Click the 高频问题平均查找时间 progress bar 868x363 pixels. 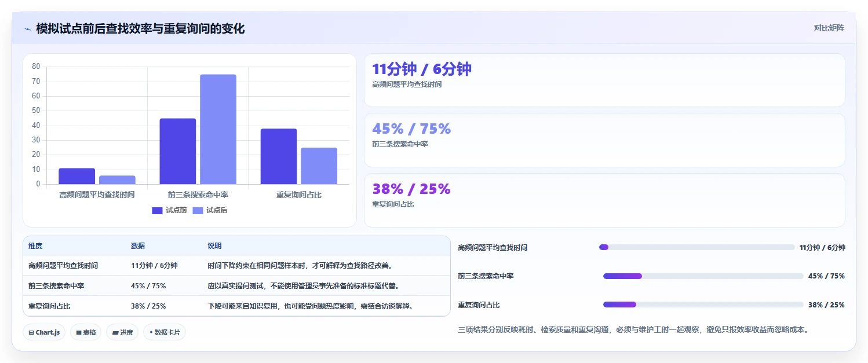697,247
